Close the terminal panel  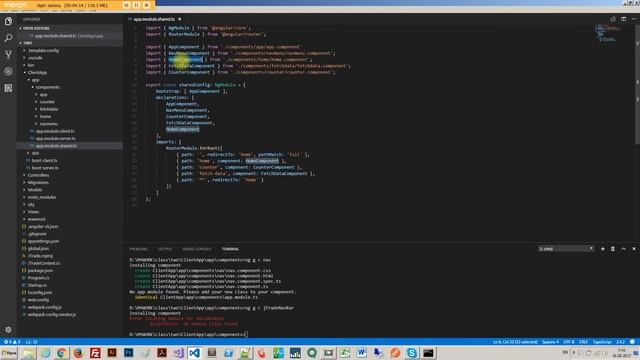634,249
